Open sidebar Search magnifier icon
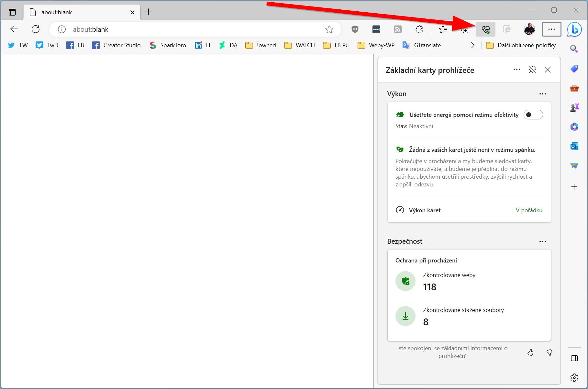Image resolution: width=588 pixels, height=389 pixels. click(574, 49)
